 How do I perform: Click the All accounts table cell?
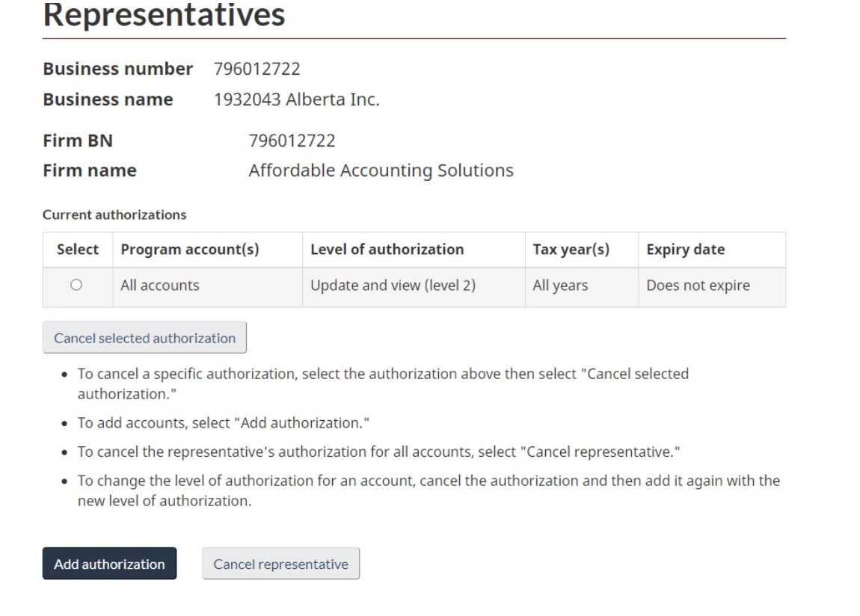160,286
